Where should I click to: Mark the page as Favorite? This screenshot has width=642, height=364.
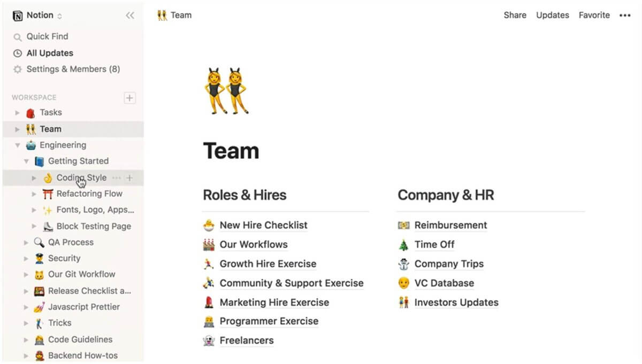[x=594, y=16]
